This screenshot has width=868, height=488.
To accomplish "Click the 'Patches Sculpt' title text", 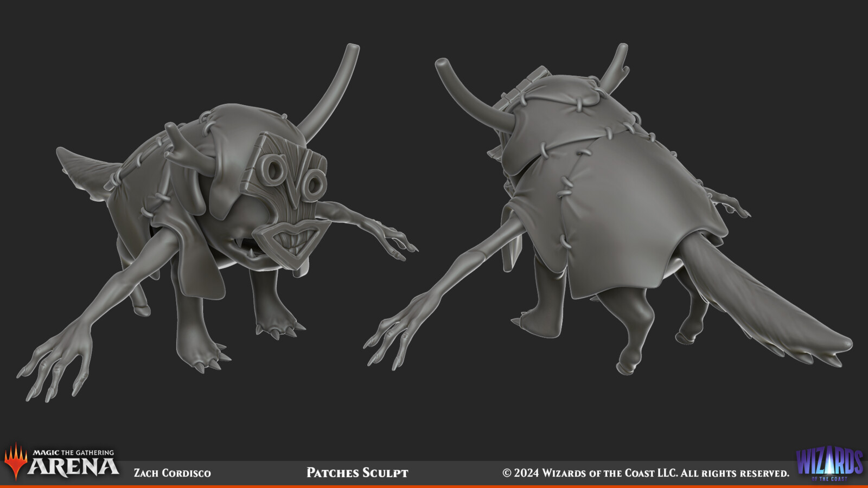I will (358, 473).
